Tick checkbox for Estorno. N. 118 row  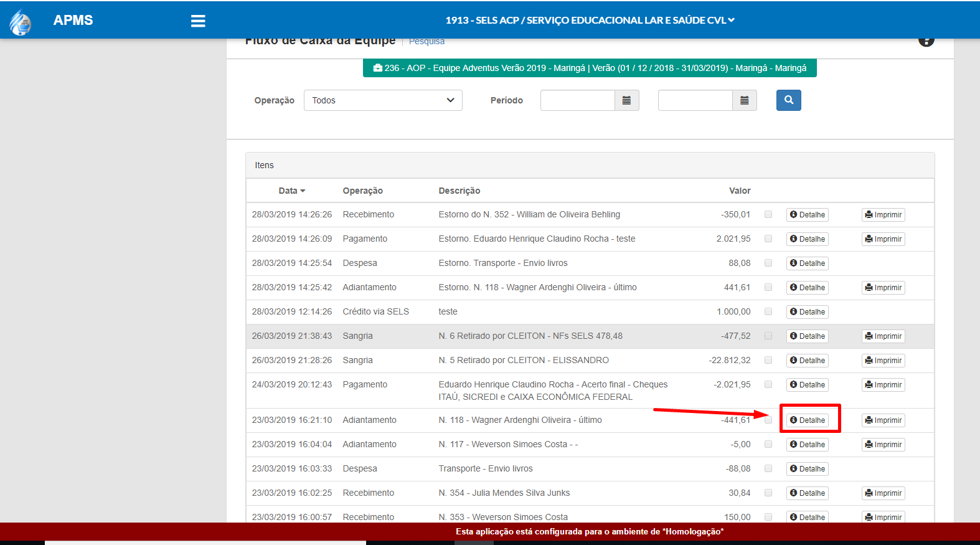point(768,287)
